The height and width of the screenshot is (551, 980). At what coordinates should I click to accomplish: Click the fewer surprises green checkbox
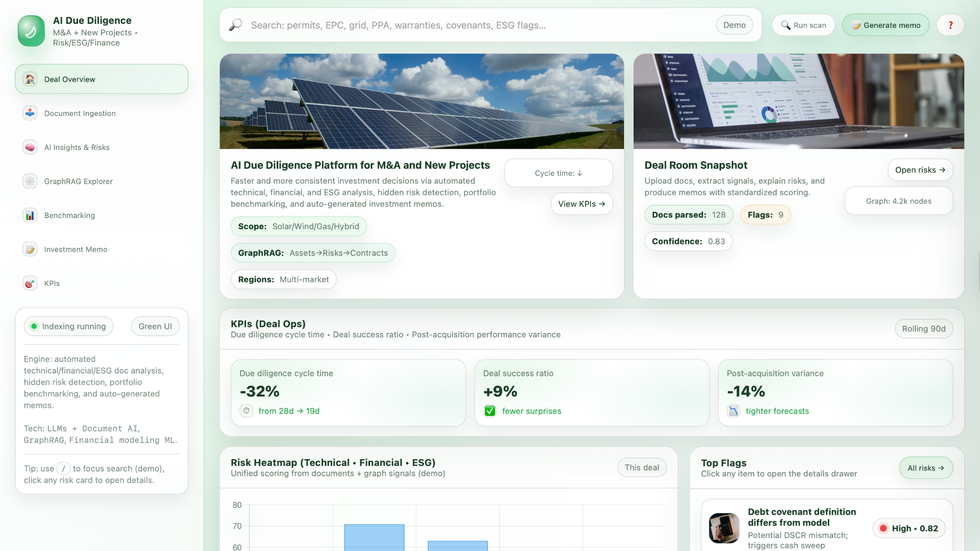pos(490,411)
